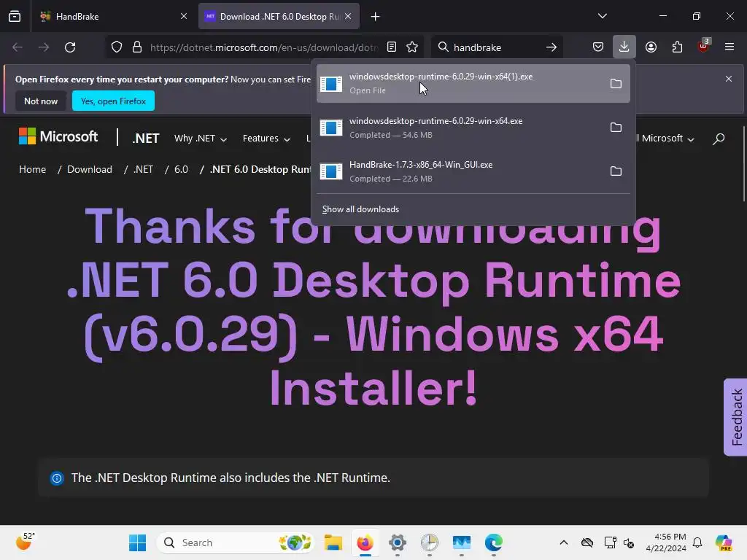
Task: Show hidden system tray icons
Action: pyautogui.click(x=564, y=542)
